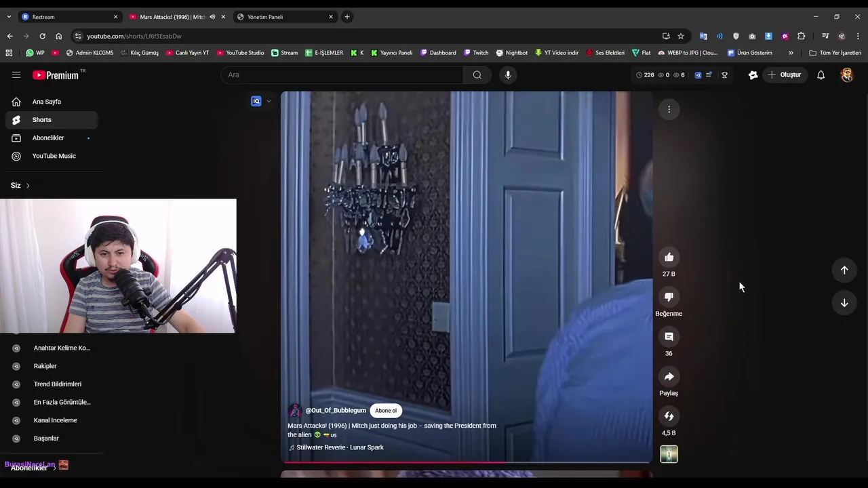
Task: Open the apps grid in bookmarks bar
Action: 9,53
